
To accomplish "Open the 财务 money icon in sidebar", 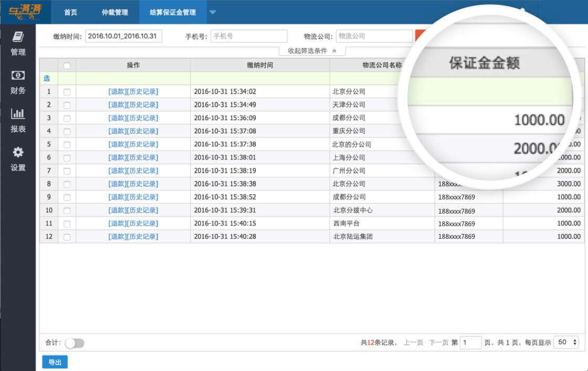I will point(18,76).
